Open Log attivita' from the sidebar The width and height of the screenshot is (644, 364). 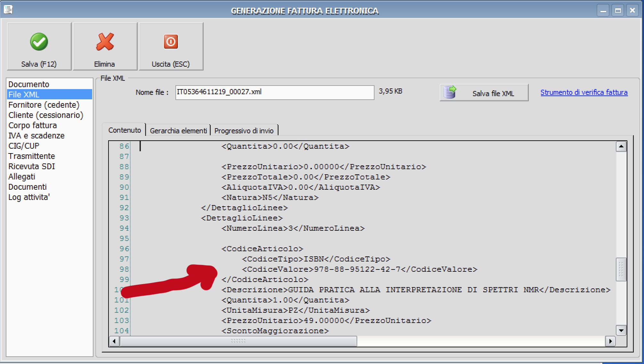click(29, 197)
